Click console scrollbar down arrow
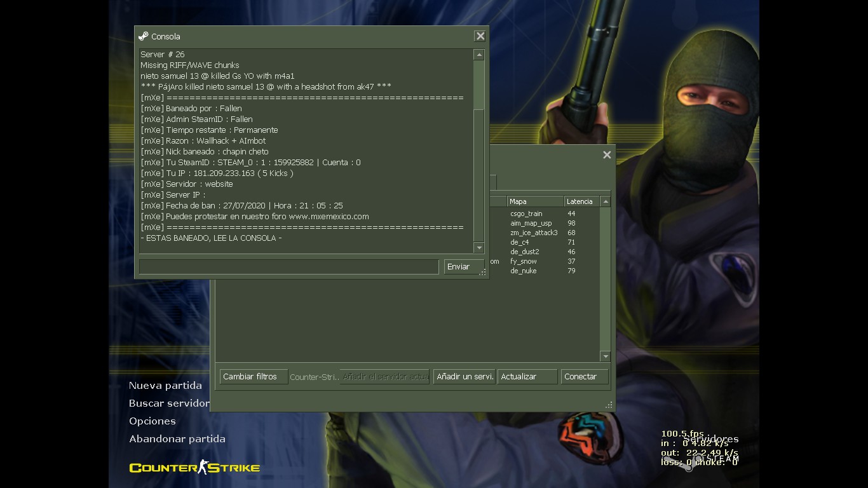 (479, 248)
